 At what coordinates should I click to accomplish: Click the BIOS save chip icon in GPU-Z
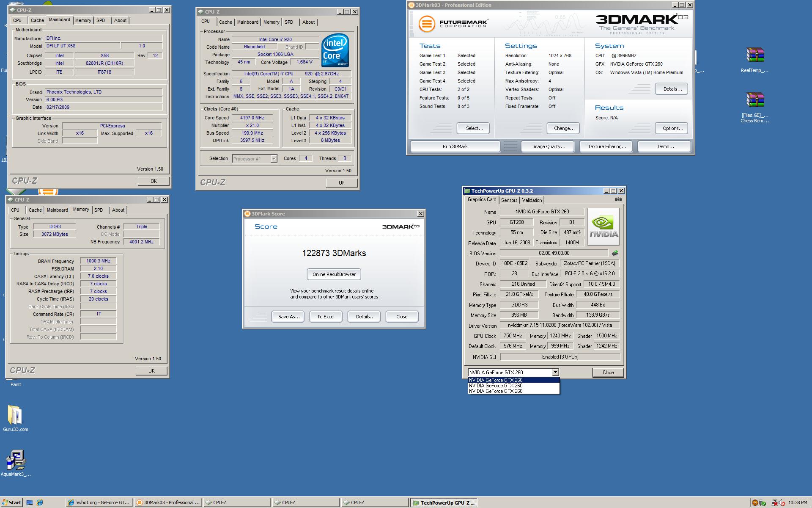click(615, 253)
